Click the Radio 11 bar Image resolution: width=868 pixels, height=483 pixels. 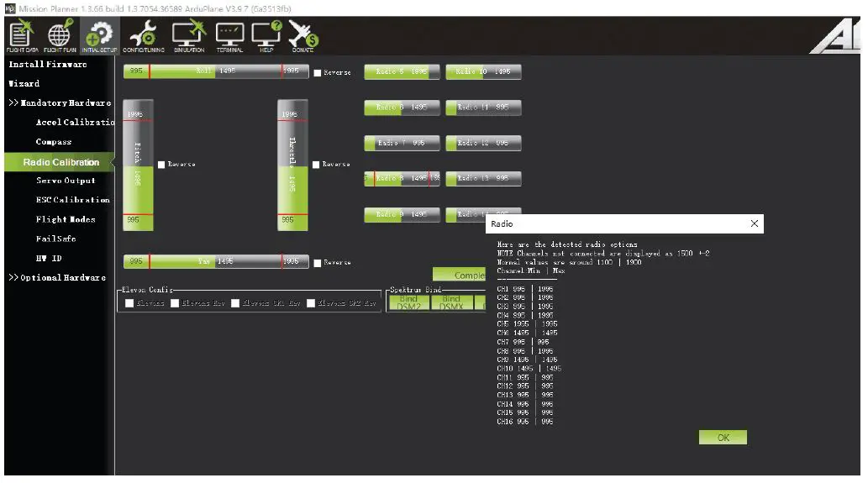483,108
